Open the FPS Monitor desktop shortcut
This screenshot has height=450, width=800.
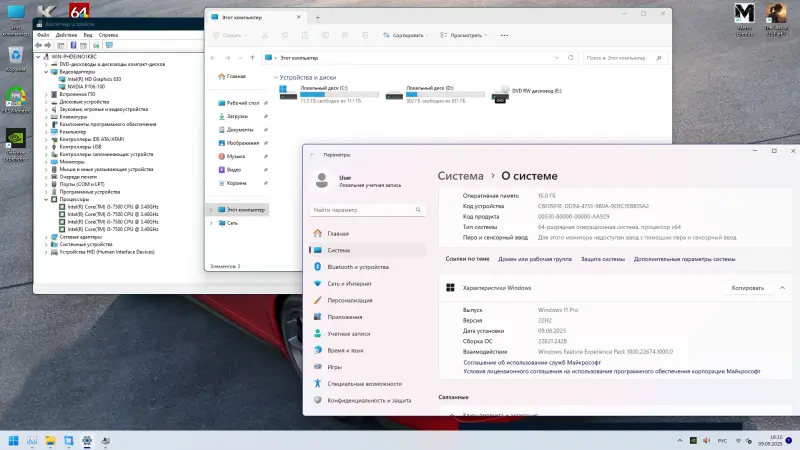click(x=16, y=100)
